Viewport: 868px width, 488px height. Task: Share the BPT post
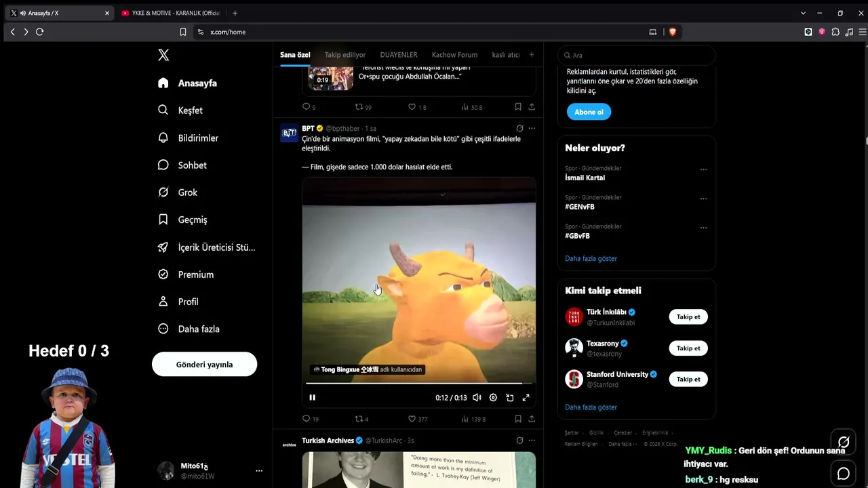click(x=532, y=419)
